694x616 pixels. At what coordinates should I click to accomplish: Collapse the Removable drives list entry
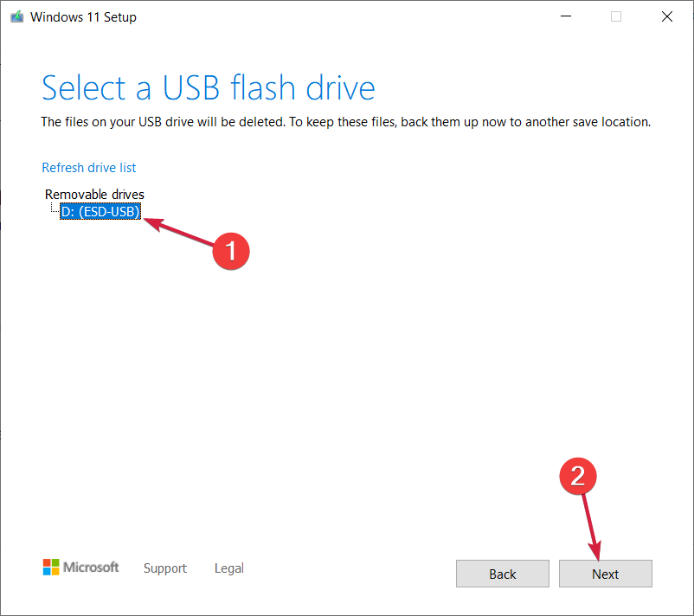click(94, 194)
